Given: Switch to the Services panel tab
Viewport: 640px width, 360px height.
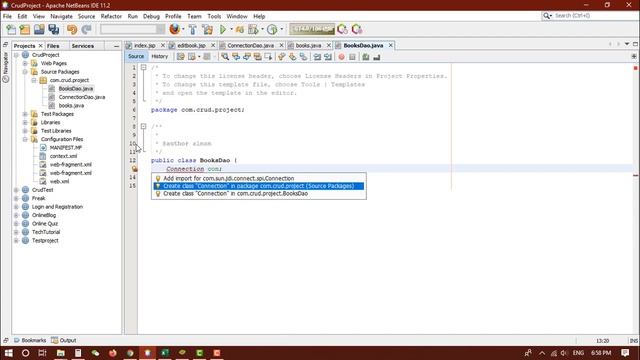Looking at the screenshot, I should point(83,46).
